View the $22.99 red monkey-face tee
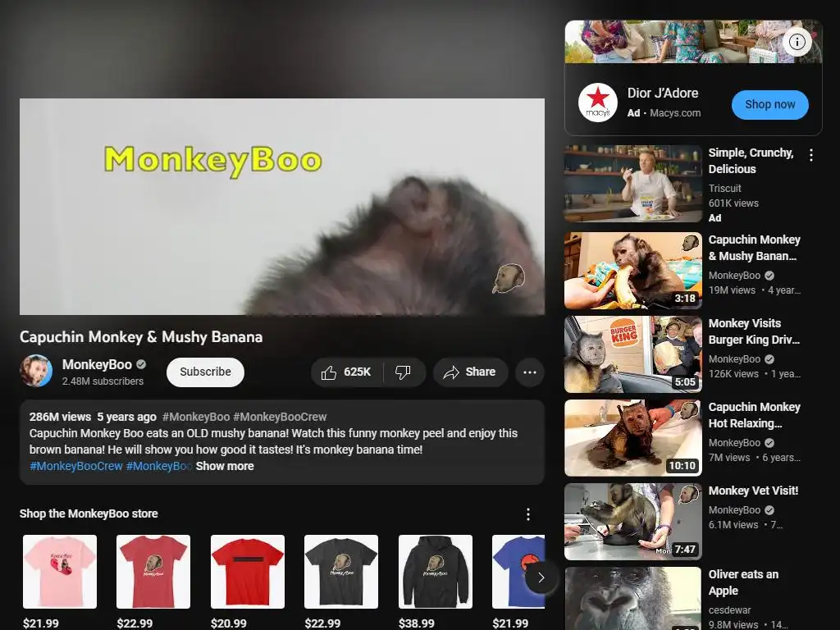Screen dimensions: 840x630 [153, 572]
